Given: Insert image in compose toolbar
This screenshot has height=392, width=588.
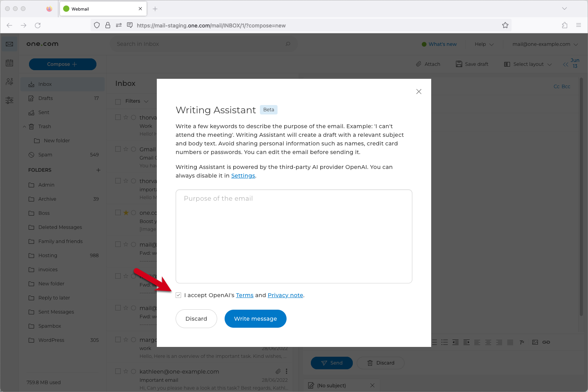Looking at the screenshot, I should [535, 342].
